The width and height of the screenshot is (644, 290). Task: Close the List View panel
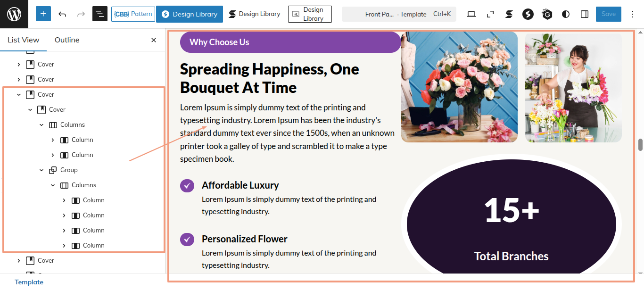click(154, 40)
